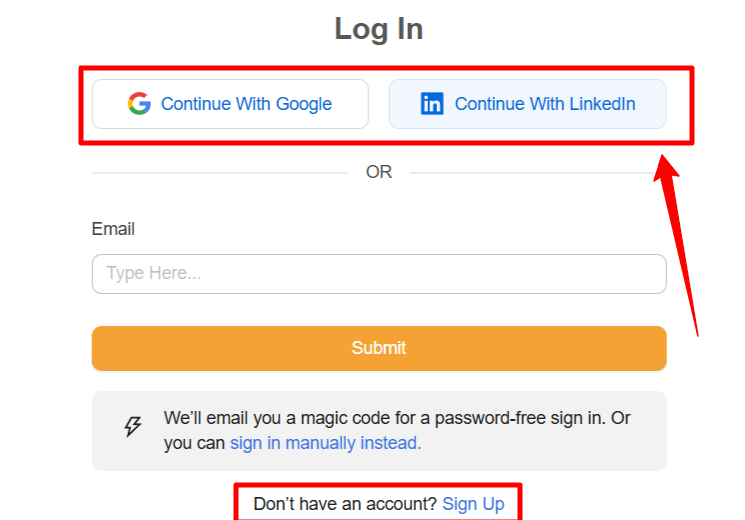Click the divider line left of OR
745x520 pixels.
(x=219, y=173)
